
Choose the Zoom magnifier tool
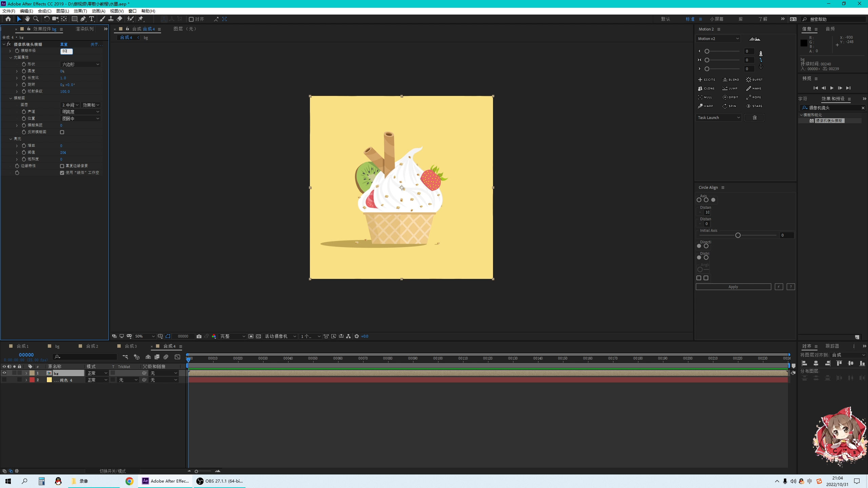tap(36, 19)
